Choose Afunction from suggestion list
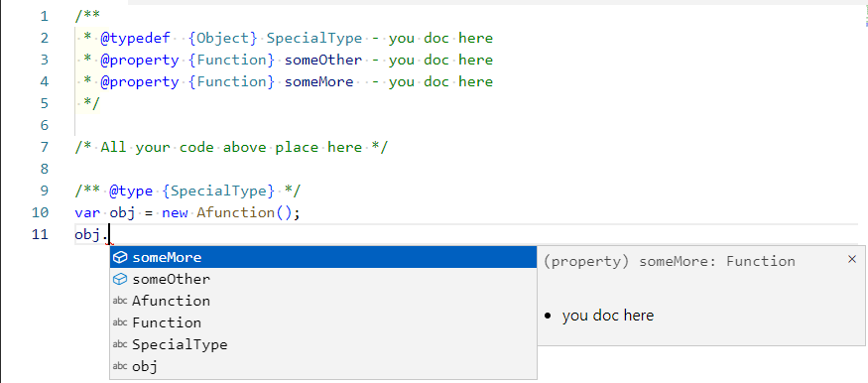This screenshot has height=383, width=868. 323,301
